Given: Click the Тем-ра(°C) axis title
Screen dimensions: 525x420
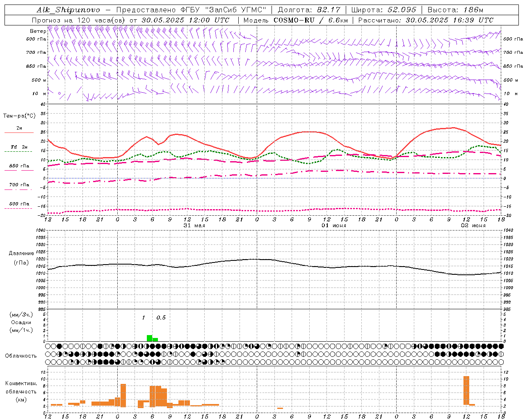Looking at the screenshot, I should click(x=19, y=116).
